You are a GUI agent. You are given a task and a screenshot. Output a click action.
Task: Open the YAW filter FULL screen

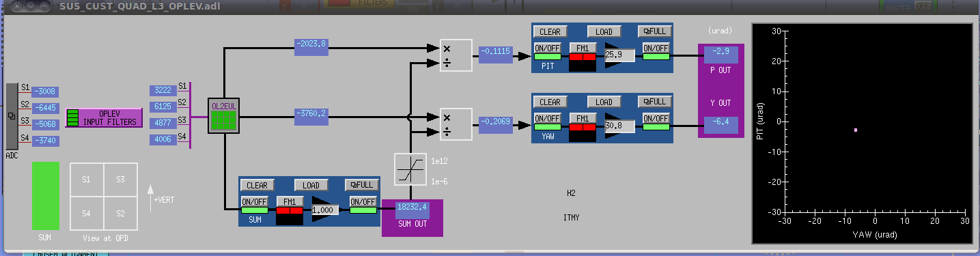[x=655, y=102]
